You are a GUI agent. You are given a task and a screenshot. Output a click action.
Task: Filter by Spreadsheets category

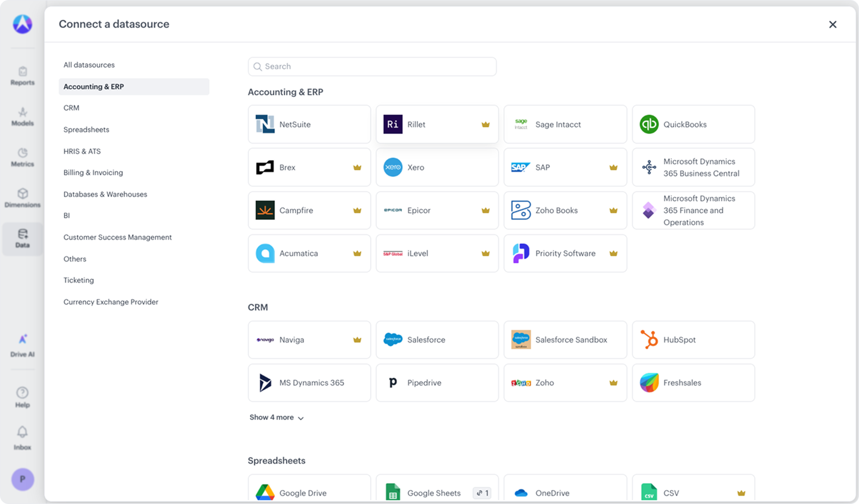coord(134,129)
